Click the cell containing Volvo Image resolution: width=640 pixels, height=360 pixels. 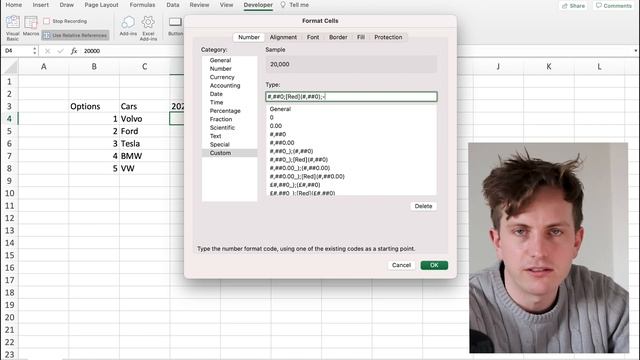click(144, 119)
